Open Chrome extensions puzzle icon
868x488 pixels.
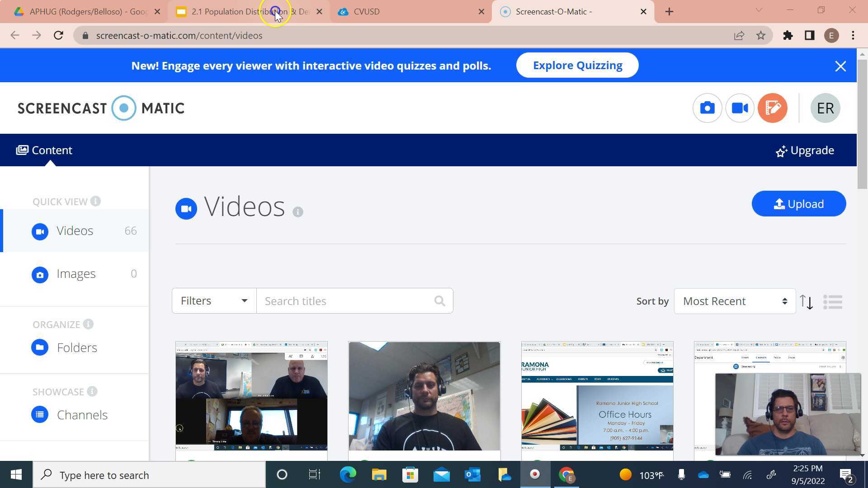tap(788, 36)
